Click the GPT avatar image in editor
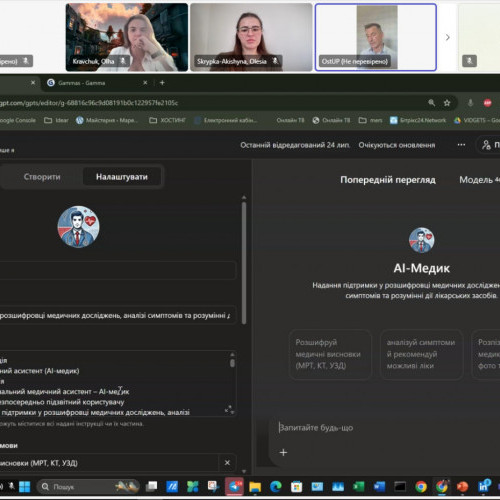The image size is (500, 500). (78, 227)
